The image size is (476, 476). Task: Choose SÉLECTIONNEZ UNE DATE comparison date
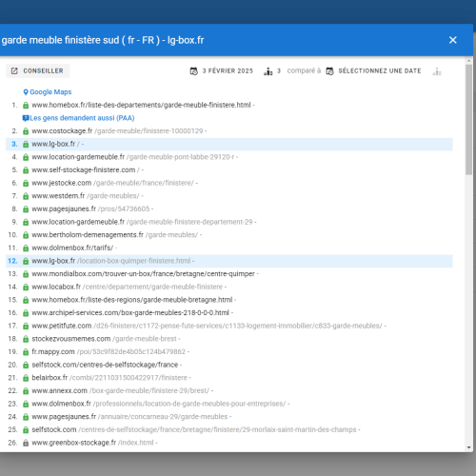380,70
